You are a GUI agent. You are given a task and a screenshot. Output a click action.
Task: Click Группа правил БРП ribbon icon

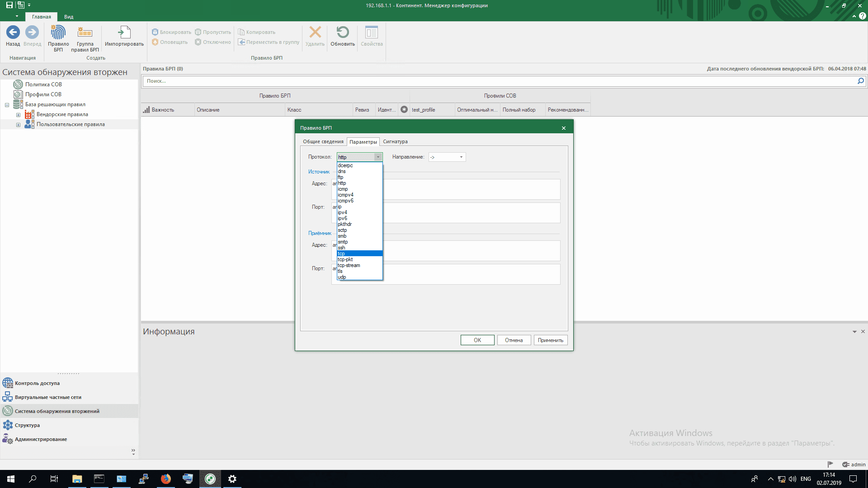pyautogui.click(x=85, y=33)
